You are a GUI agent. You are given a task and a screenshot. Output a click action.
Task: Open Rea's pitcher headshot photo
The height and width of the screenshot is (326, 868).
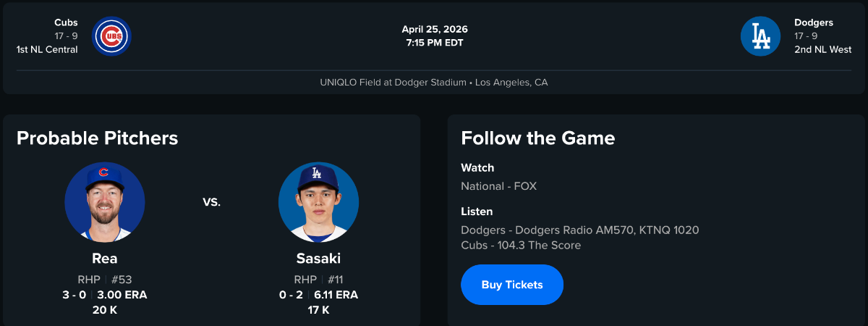(x=105, y=202)
